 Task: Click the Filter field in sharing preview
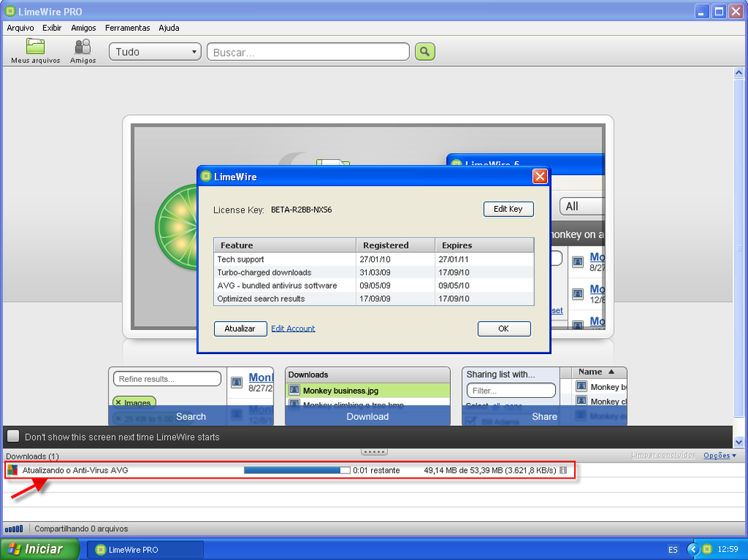[511, 390]
